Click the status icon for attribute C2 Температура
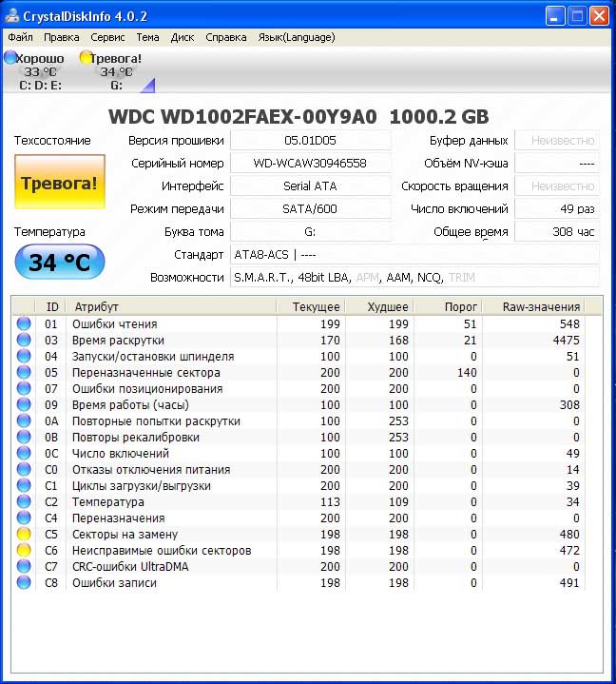The image size is (616, 684). (24, 501)
